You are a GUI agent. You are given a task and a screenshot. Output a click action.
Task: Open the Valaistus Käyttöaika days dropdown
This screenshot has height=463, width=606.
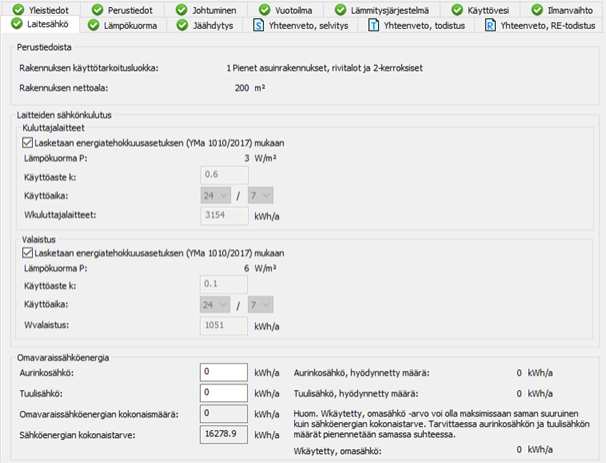[x=260, y=305]
